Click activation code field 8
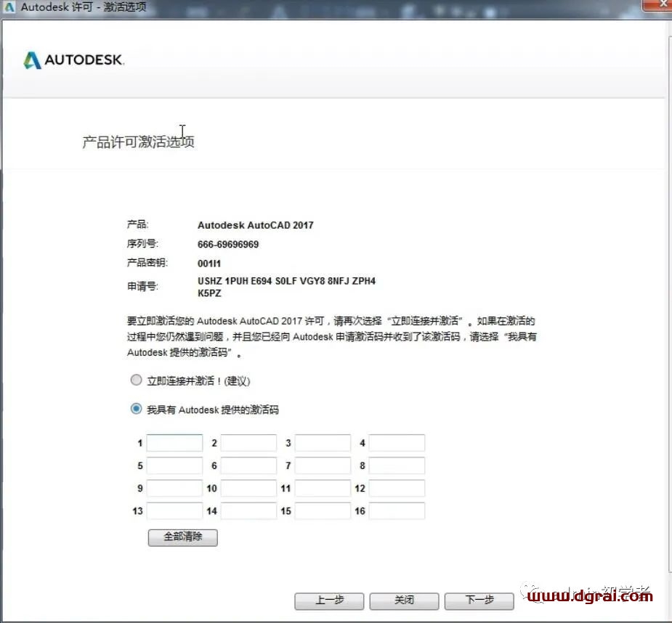The image size is (672, 623). (397, 465)
